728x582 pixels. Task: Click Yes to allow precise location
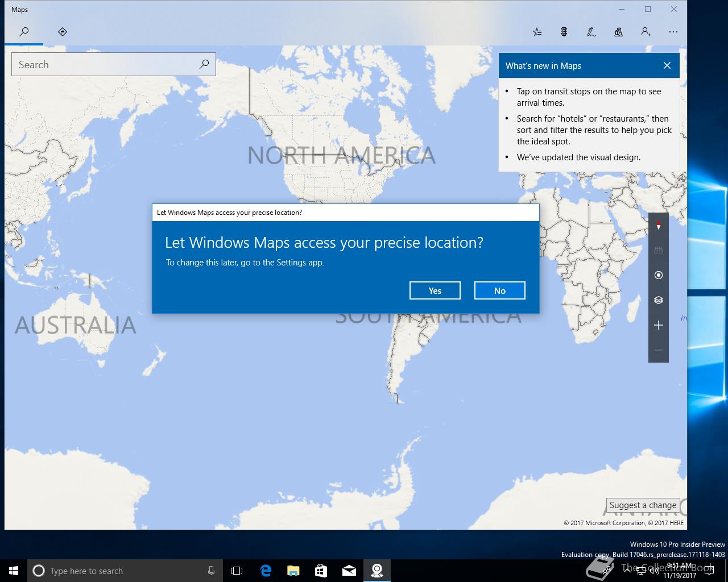(x=435, y=290)
